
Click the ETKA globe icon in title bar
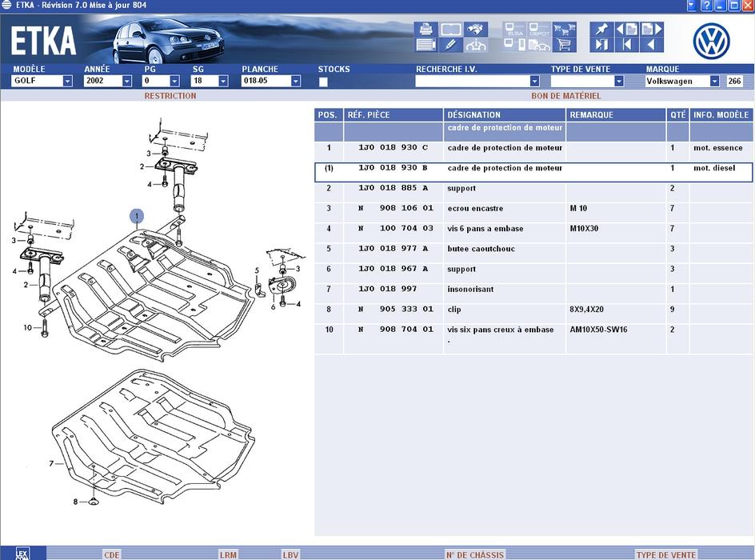tap(6, 5)
